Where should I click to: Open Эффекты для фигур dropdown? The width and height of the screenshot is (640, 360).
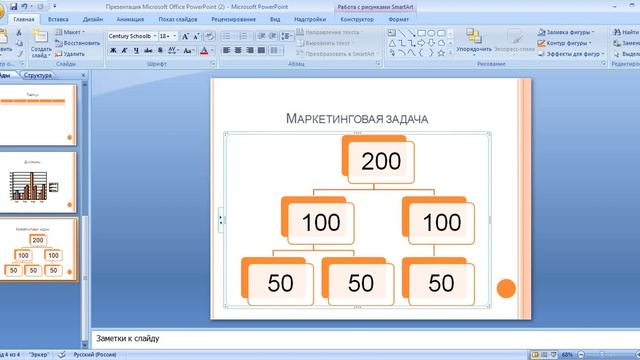(x=571, y=53)
